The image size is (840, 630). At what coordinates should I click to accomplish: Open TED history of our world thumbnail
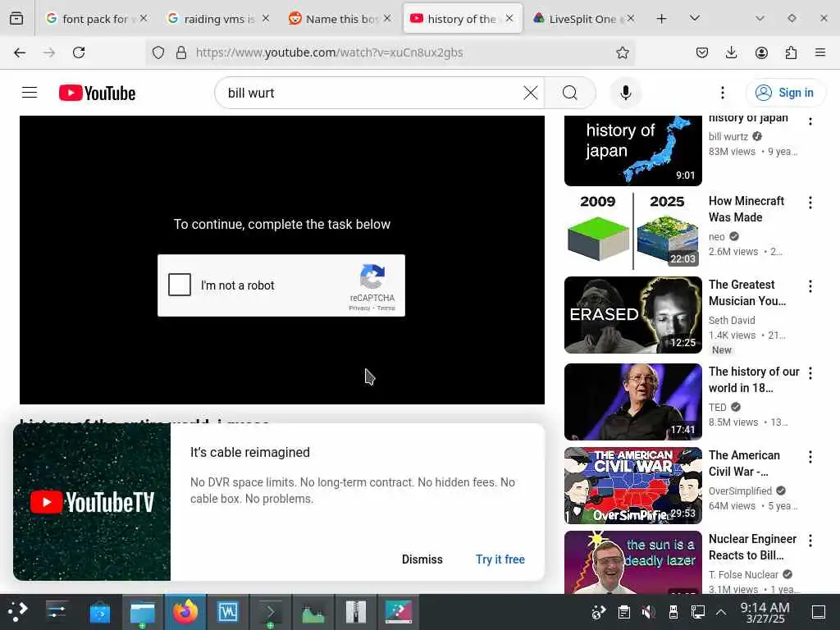tap(632, 402)
